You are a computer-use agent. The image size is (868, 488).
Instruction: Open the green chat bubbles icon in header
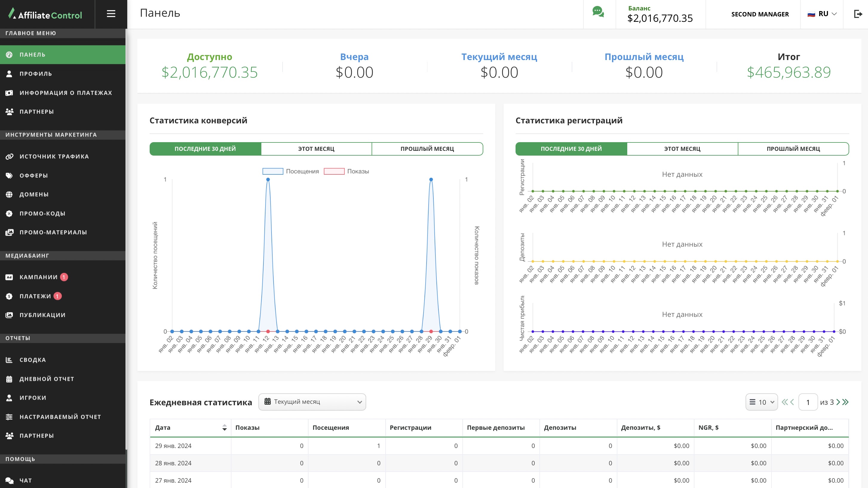(x=598, y=12)
